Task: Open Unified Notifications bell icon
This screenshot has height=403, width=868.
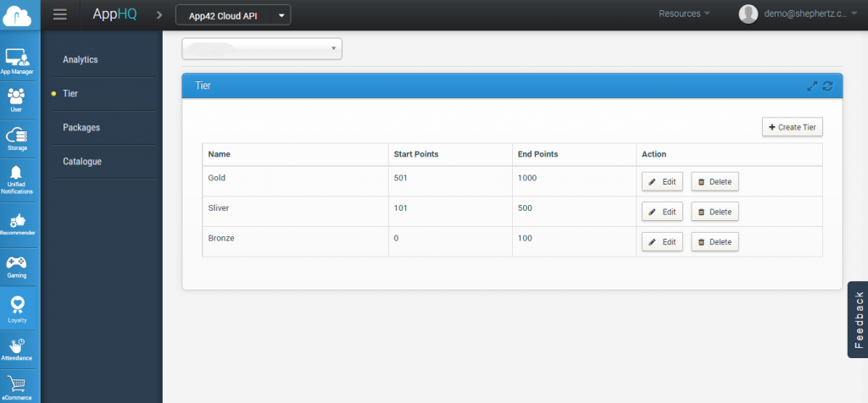Action: tap(17, 177)
